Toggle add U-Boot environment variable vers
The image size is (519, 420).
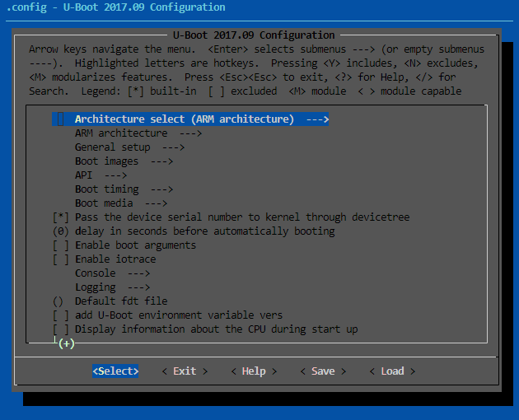[61, 315]
